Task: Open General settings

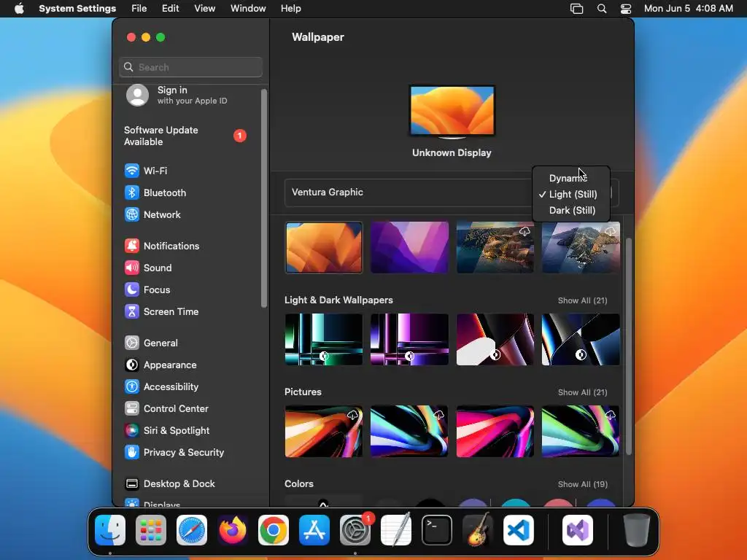Action: 150,343
